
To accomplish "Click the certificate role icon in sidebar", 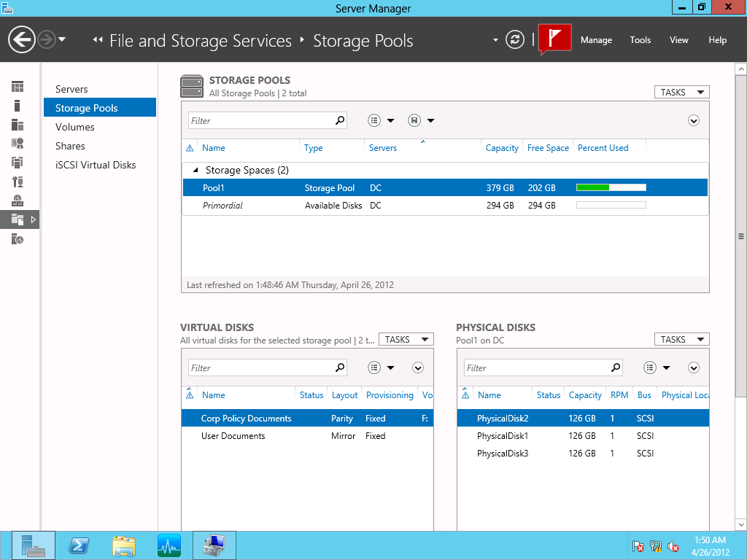I will [18, 144].
